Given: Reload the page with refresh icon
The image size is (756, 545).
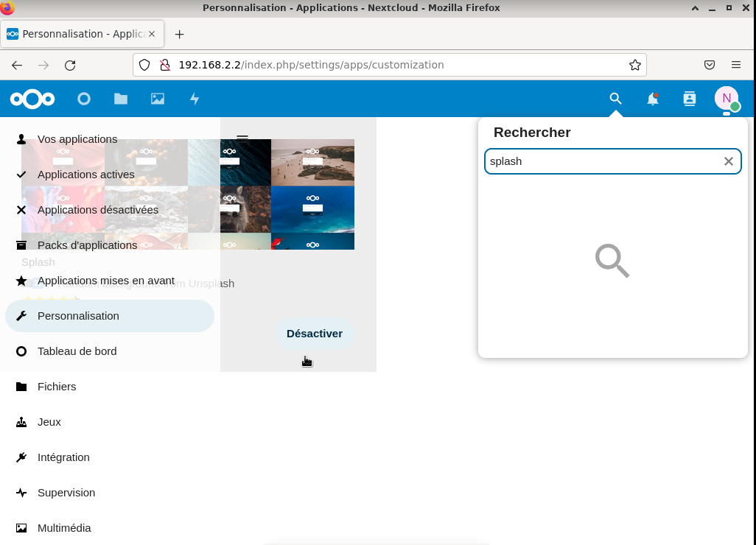Looking at the screenshot, I should pos(70,65).
